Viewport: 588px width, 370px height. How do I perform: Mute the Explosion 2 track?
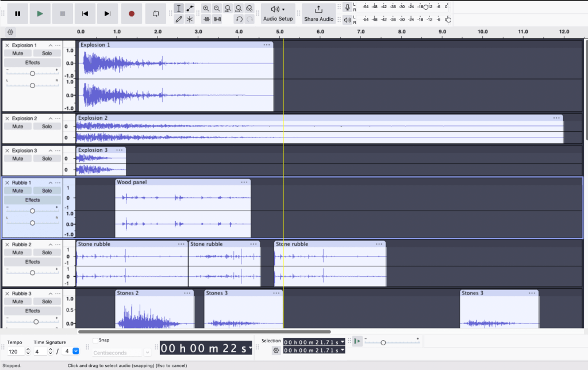click(x=18, y=127)
